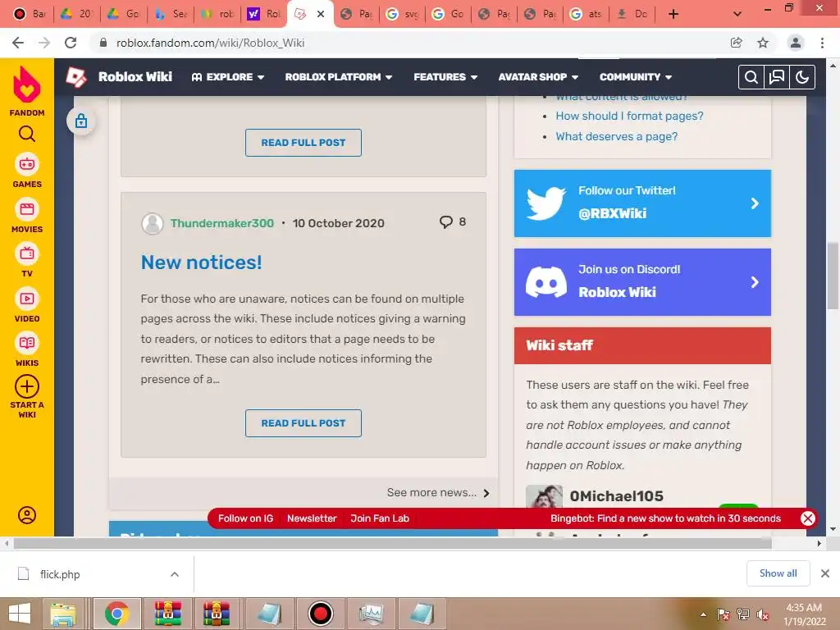Close the current Roblox Wiki tab
This screenshot has height=630, width=840.
click(x=321, y=14)
